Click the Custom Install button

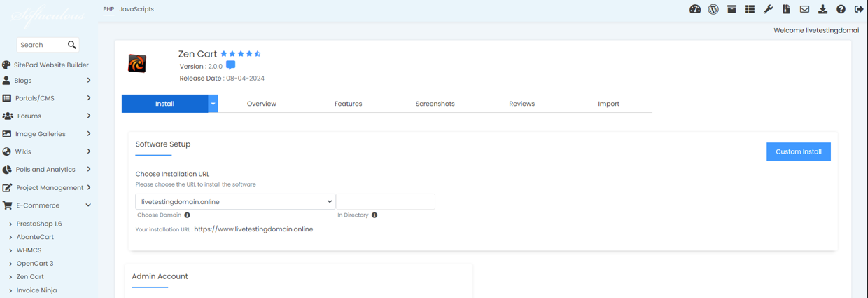(799, 151)
